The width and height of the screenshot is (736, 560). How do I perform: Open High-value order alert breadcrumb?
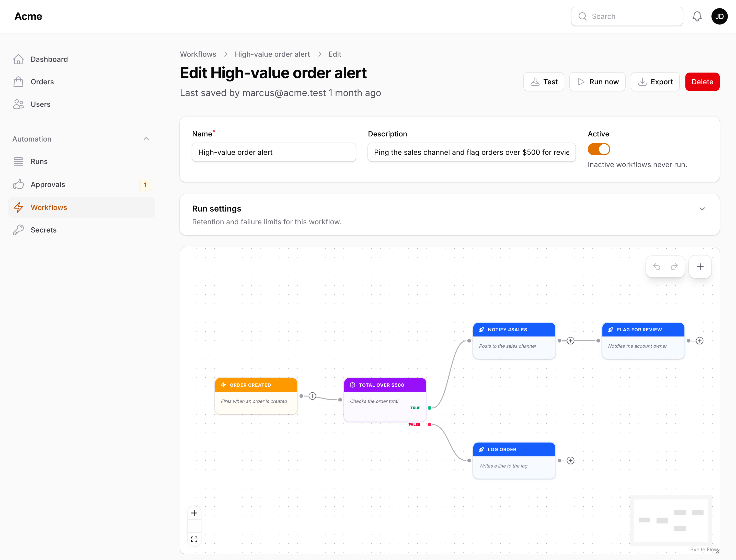tap(272, 54)
